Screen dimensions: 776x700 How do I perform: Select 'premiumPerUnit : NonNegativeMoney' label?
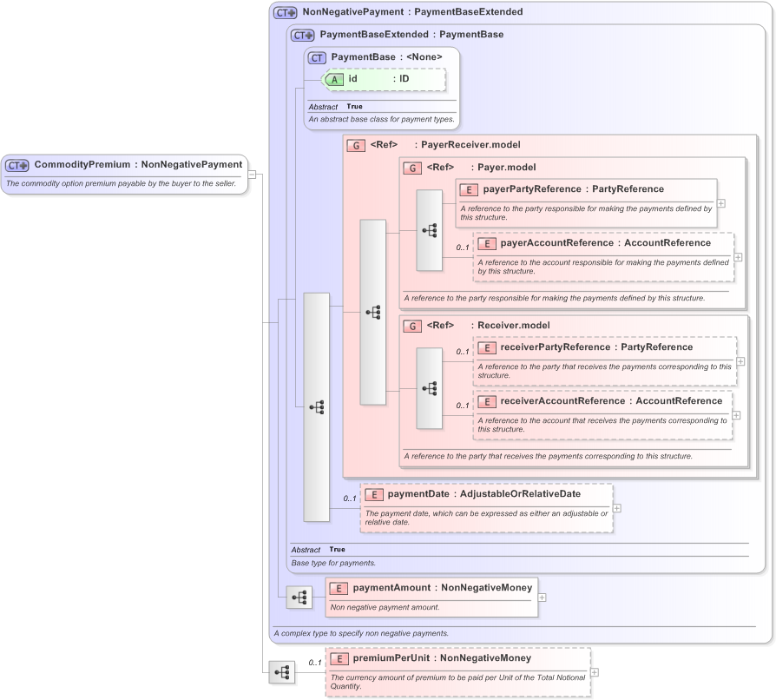click(x=442, y=658)
